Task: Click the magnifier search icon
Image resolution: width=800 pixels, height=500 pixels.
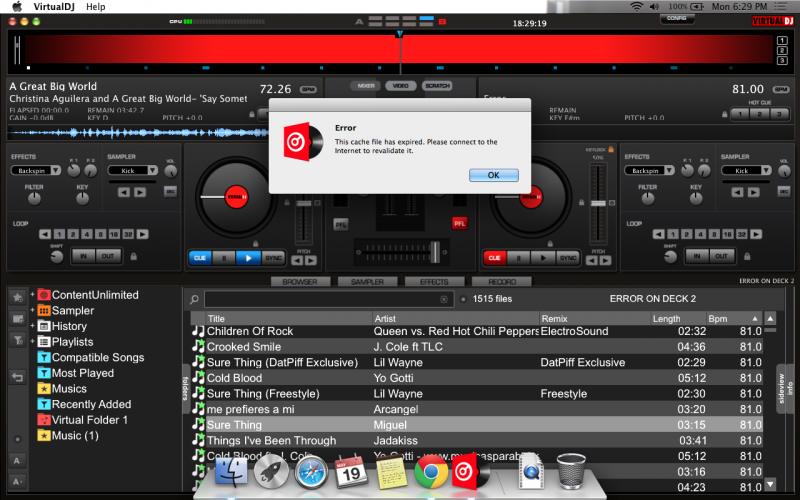Action: click(194, 299)
